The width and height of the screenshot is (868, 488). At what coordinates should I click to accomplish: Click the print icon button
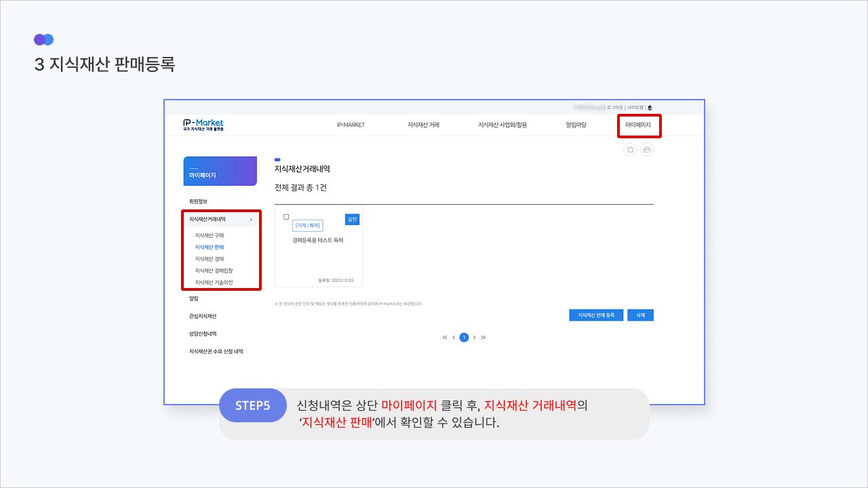click(x=647, y=150)
